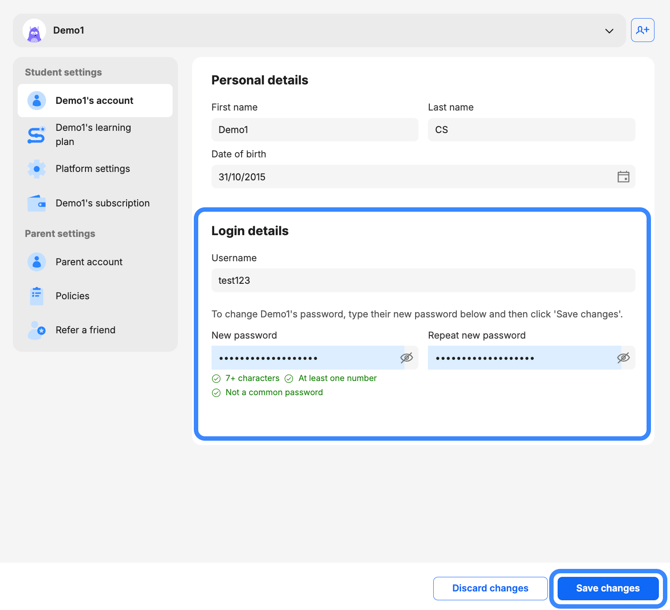Open Demo1's account settings
Image resolution: width=670 pixels, height=610 pixels.
[95, 100]
